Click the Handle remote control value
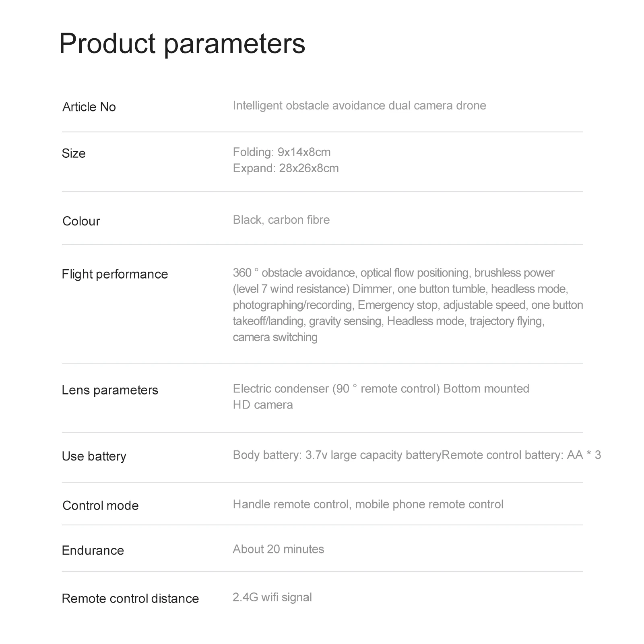644x644 pixels. pos(368,504)
